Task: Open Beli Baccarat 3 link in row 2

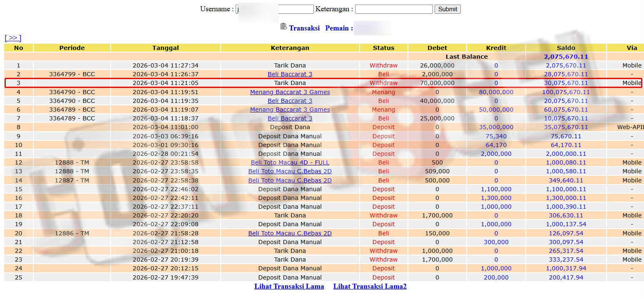Action: pos(290,74)
